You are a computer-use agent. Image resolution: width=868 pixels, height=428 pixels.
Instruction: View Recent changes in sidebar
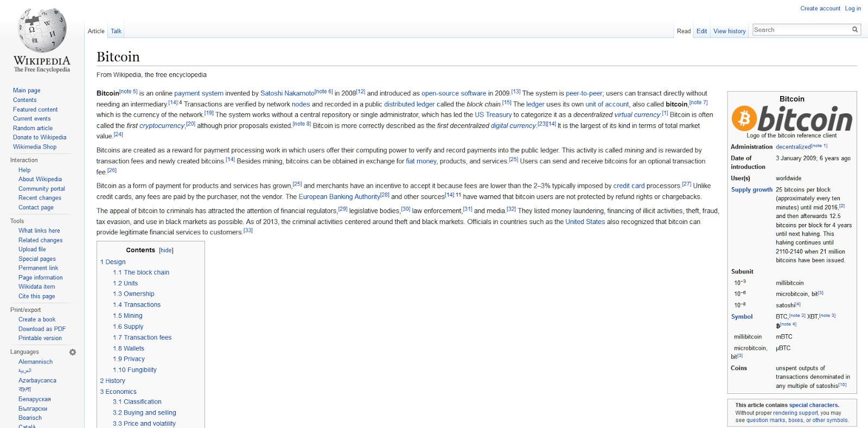tap(40, 198)
